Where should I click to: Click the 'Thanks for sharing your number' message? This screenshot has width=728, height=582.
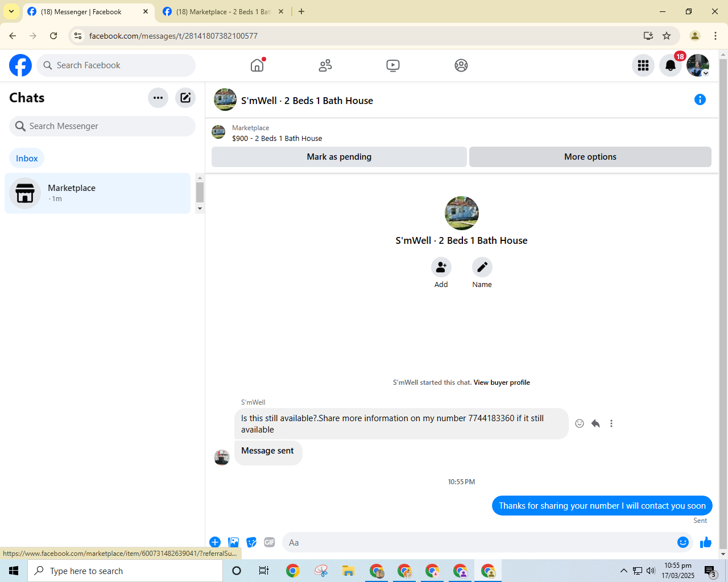(x=602, y=506)
